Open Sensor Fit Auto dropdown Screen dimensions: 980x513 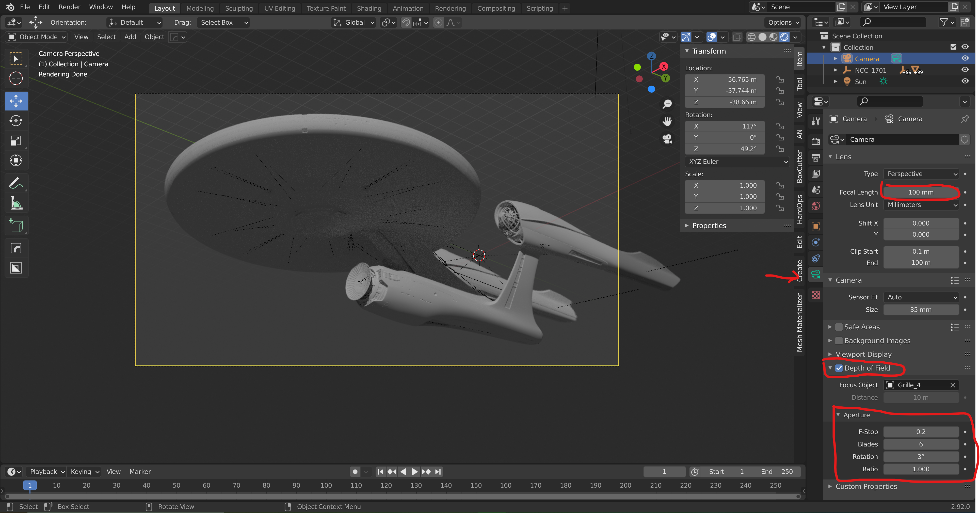point(921,297)
